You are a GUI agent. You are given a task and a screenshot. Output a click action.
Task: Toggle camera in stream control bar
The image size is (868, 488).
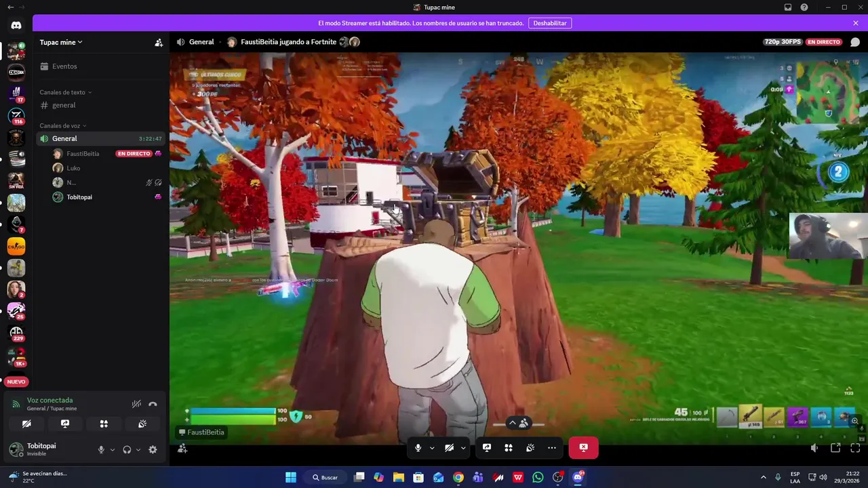(x=449, y=448)
